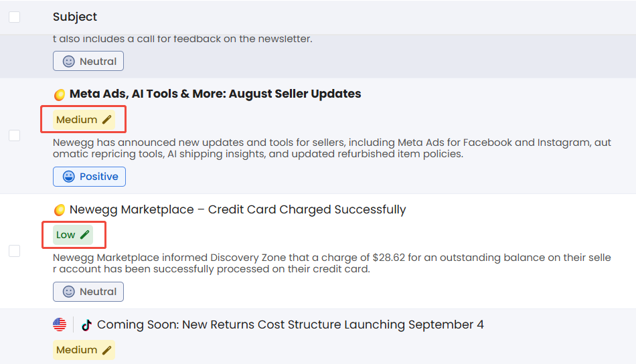This screenshot has height=364, width=636.
Task: Toggle the select-all checkbox beside Subject
Action: pyautogui.click(x=15, y=17)
